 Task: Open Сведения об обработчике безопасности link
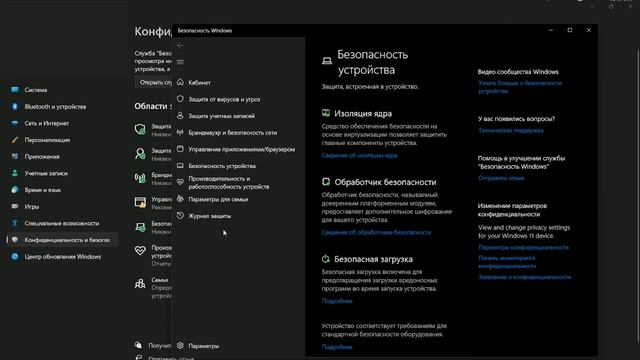(x=376, y=232)
